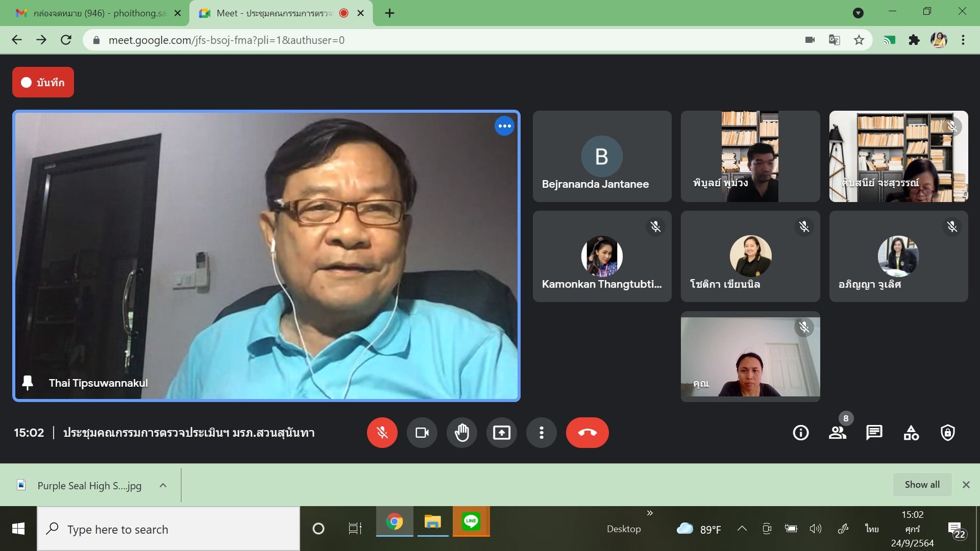This screenshot has height=551, width=980.
Task: Click Show all downloads button
Action: coord(921,485)
